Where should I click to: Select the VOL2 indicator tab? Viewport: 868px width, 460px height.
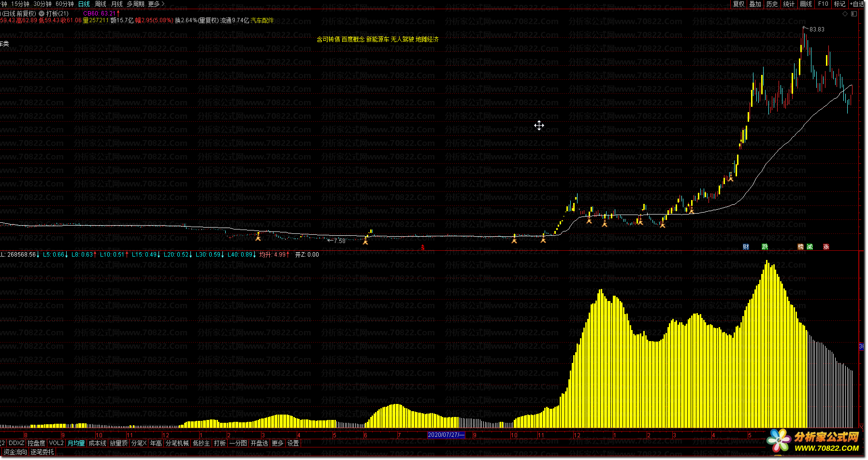tap(57, 443)
